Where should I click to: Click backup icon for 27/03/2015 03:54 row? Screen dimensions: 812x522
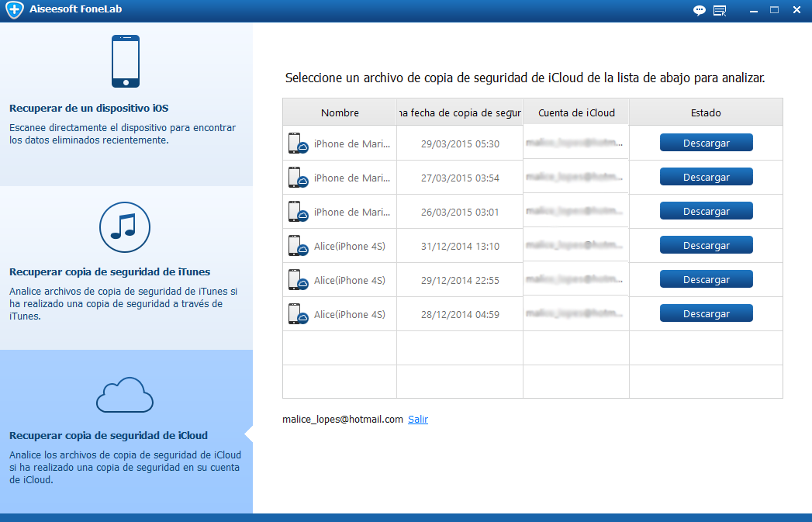point(299,178)
